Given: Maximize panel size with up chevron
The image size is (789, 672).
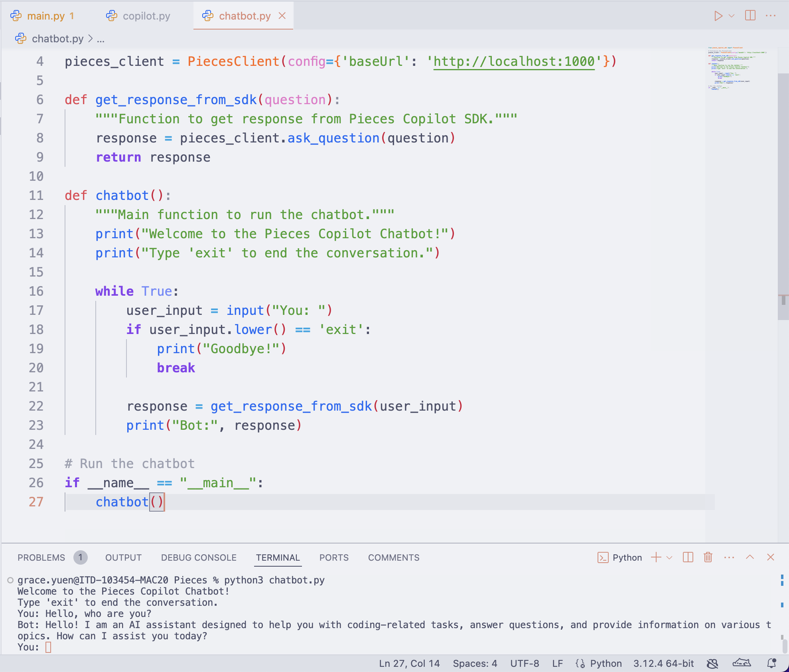Looking at the screenshot, I should 750,557.
